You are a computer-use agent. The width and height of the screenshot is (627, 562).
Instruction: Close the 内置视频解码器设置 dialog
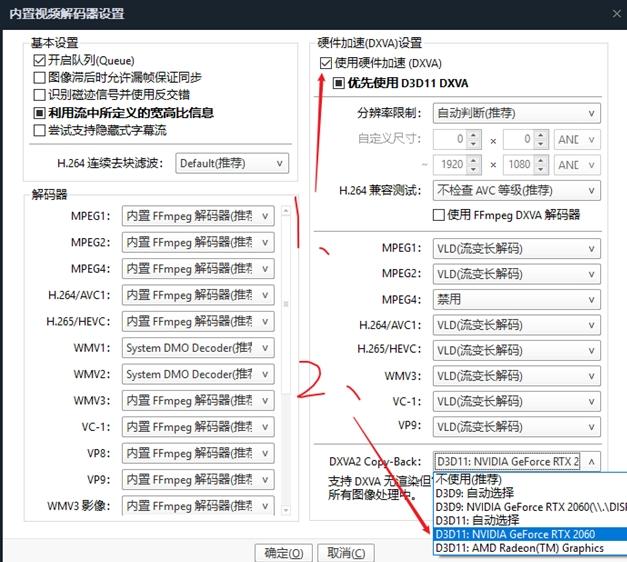point(617,14)
